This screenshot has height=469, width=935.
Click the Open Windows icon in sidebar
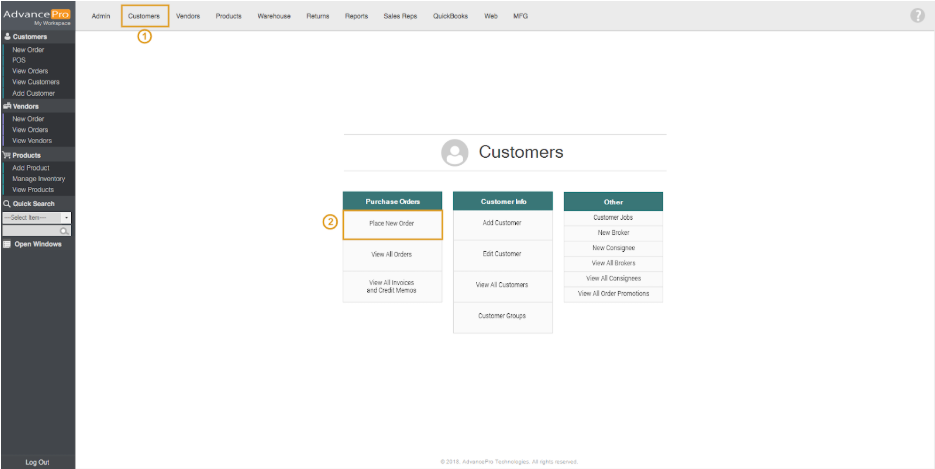click(7, 244)
